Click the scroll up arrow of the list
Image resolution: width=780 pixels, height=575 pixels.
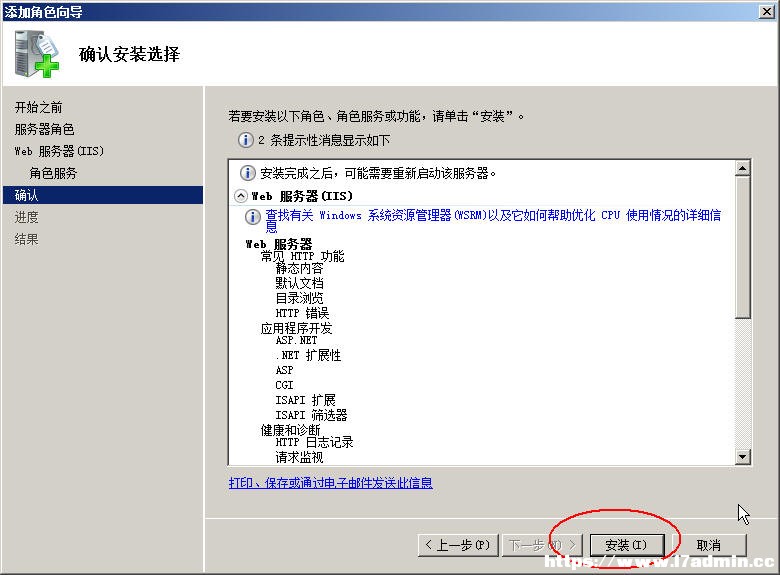pos(742,168)
